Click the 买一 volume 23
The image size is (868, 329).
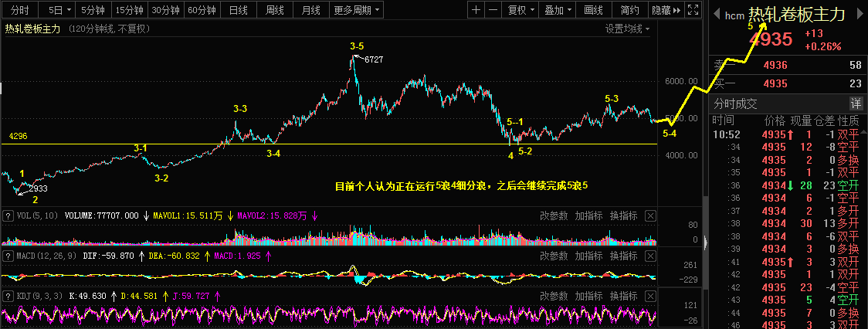click(856, 83)
